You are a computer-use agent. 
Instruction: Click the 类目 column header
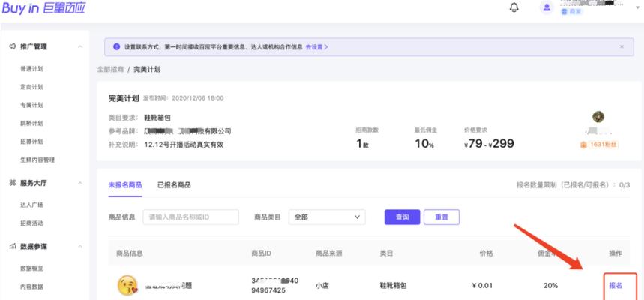pyautogui.click(x=387, y=253)
